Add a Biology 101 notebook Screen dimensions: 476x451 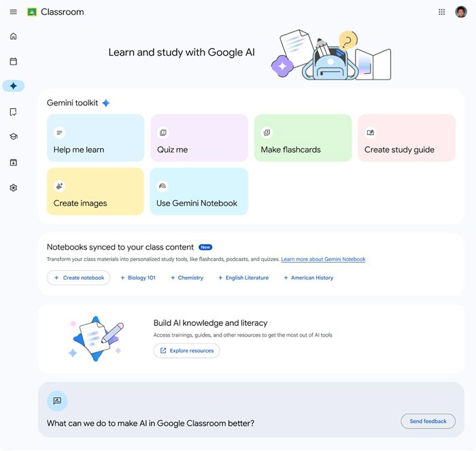click(138, 278)
